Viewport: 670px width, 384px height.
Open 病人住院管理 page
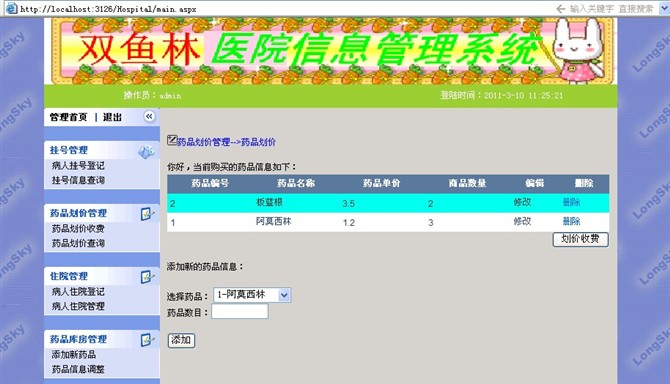pyautogui.click(x=78, y=306)
